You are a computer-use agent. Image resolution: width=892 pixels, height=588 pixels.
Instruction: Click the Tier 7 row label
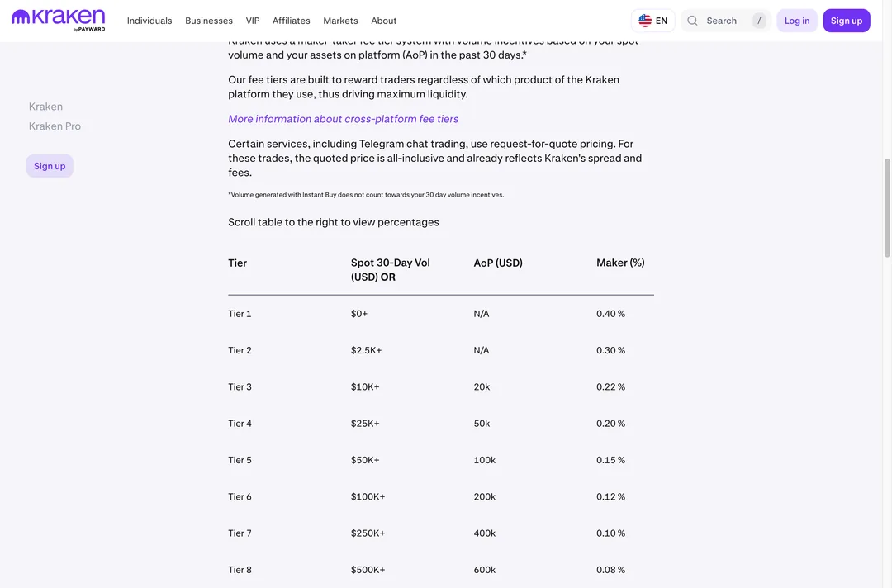240,533
